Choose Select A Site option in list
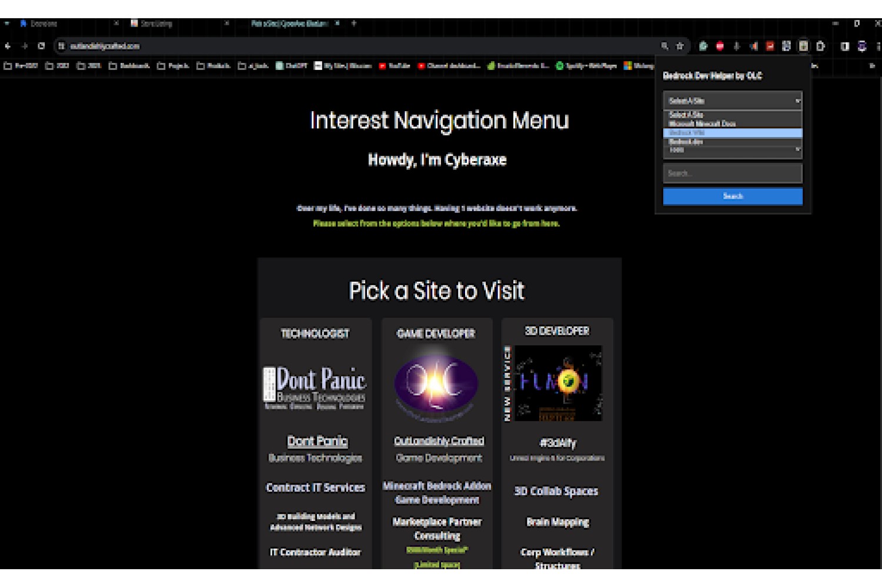Screen dimensions: 882x588 733,115
